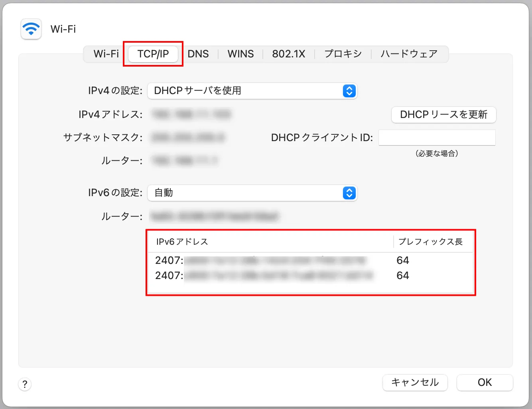Select the TCP/IP tab

153,54
